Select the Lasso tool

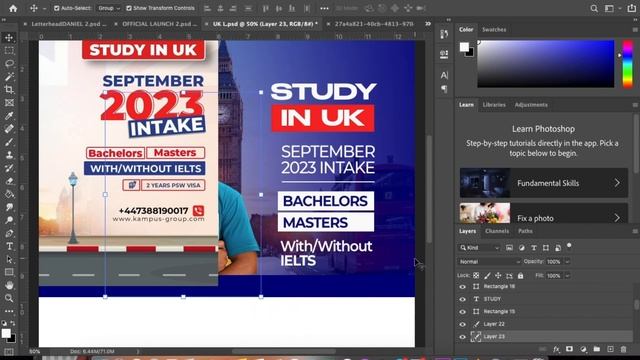point(9,64)
